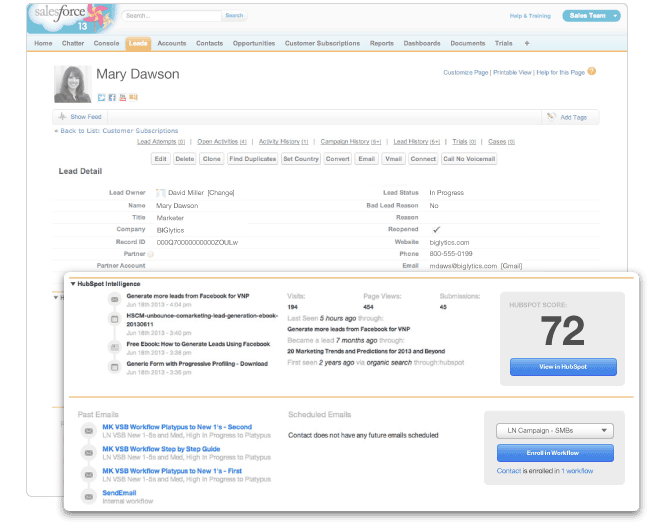The width and height of the screenshot is (650, 525).
Task: Click Mary Dawson's profile photo
Action: [x=73, y=84]
